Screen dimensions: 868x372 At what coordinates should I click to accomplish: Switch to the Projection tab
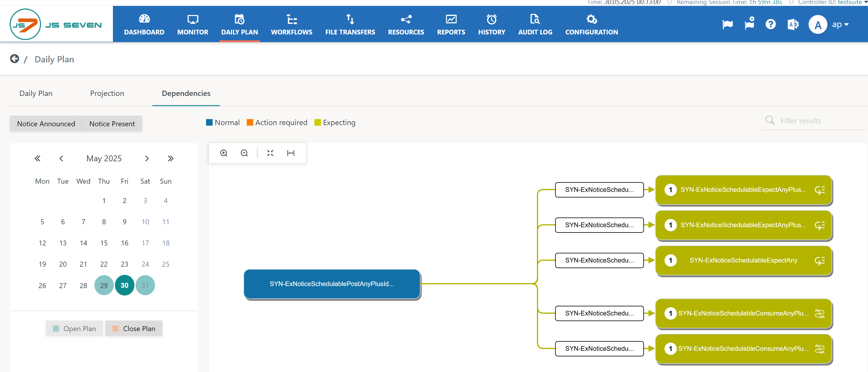[107, 93]
